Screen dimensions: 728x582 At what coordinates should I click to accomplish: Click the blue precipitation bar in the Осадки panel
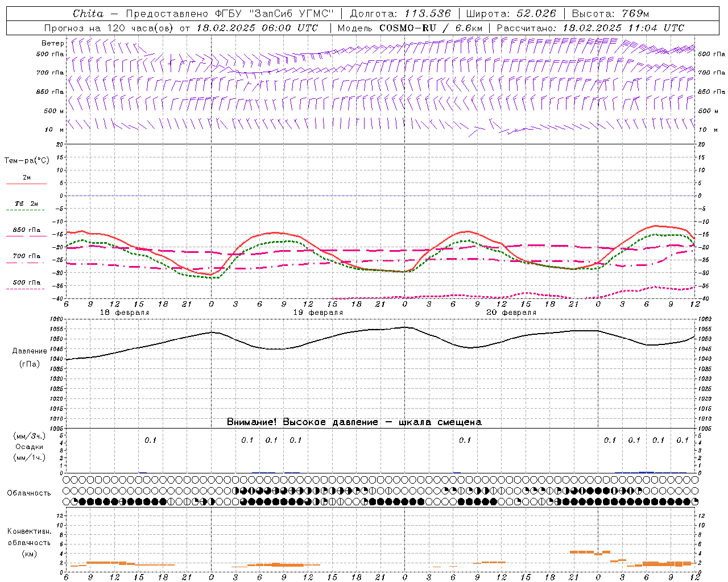click(646, 472)
